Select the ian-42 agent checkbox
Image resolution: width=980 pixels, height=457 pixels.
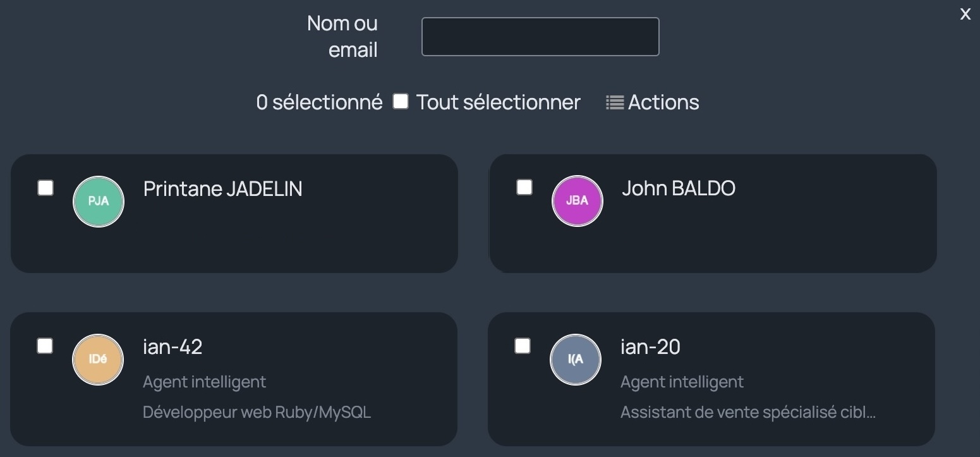pos(45,346)
